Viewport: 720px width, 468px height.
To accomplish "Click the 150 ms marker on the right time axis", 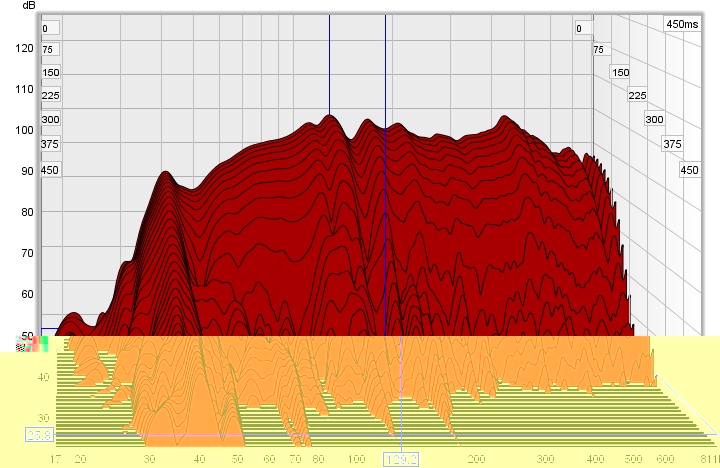I will 620,73.
